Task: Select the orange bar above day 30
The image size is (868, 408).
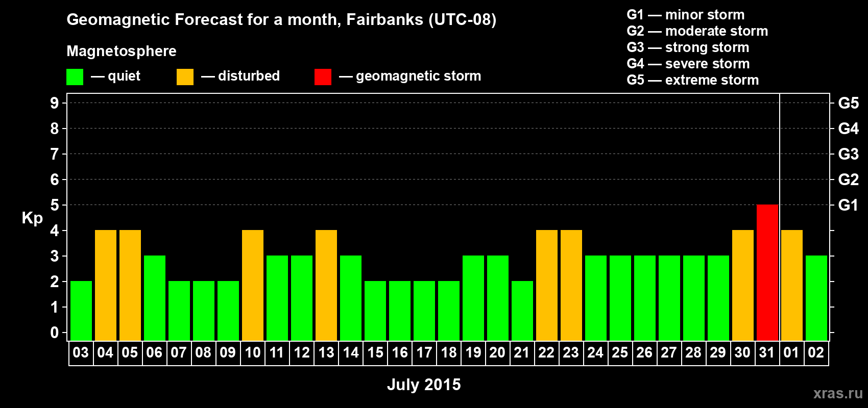Action: pos(743,285)
